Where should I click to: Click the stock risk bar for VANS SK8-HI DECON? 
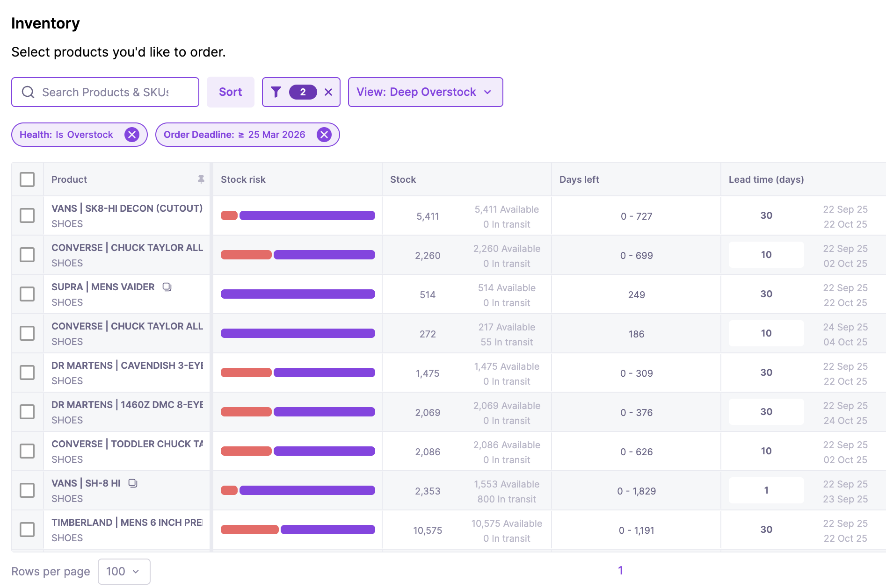(298, 215)
